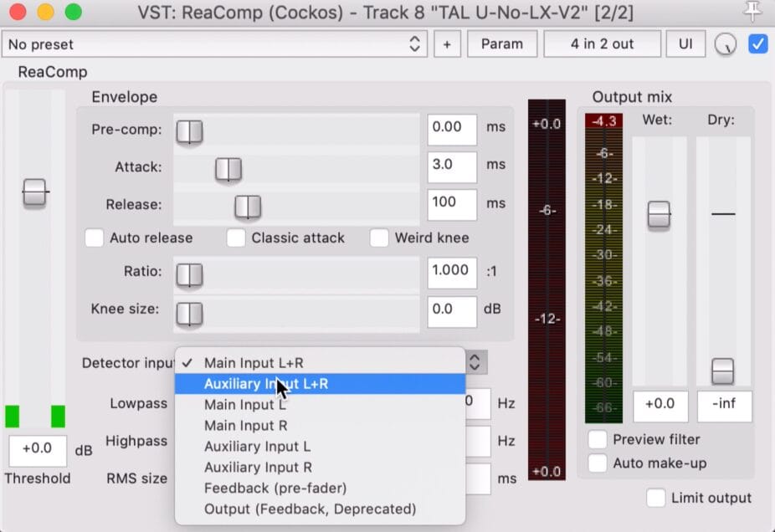Select Auxiliary Input R option
This screenshot has width=775, height=532.
[320, 467]
